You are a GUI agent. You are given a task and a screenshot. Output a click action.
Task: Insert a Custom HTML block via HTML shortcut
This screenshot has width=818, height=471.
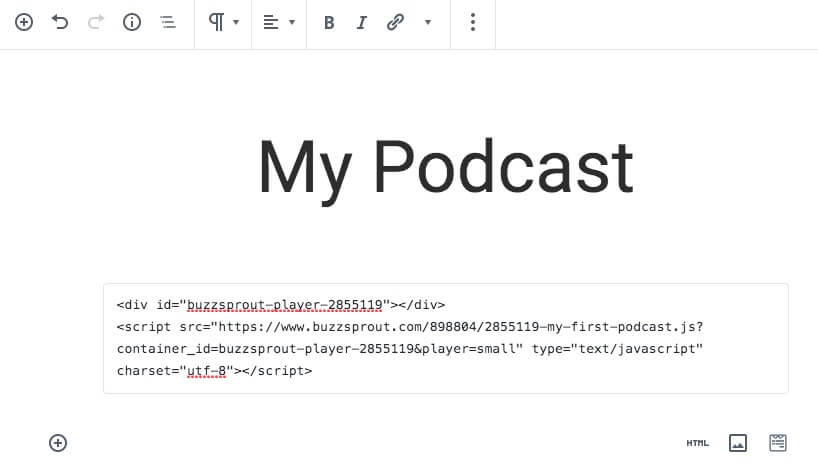coord(697,443)
